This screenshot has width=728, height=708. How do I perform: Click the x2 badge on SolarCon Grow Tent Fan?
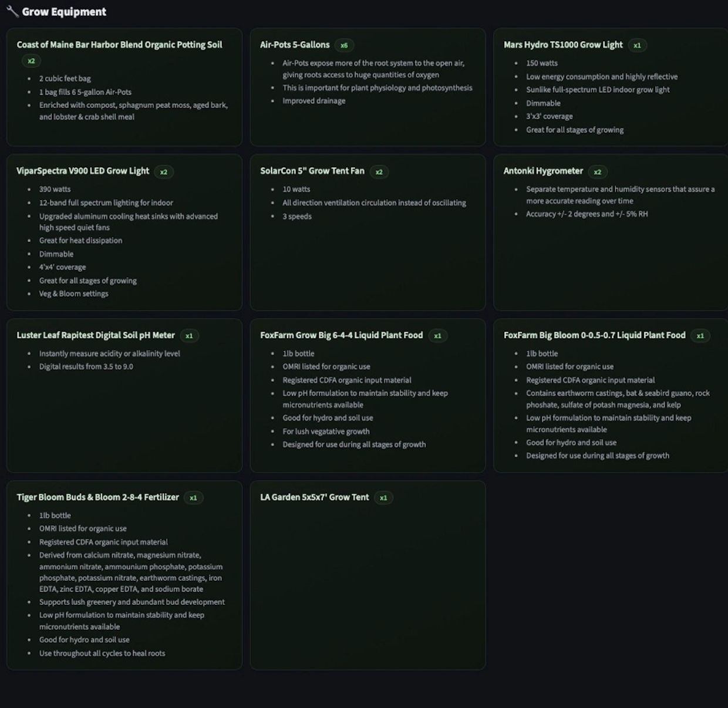(379, 172)
